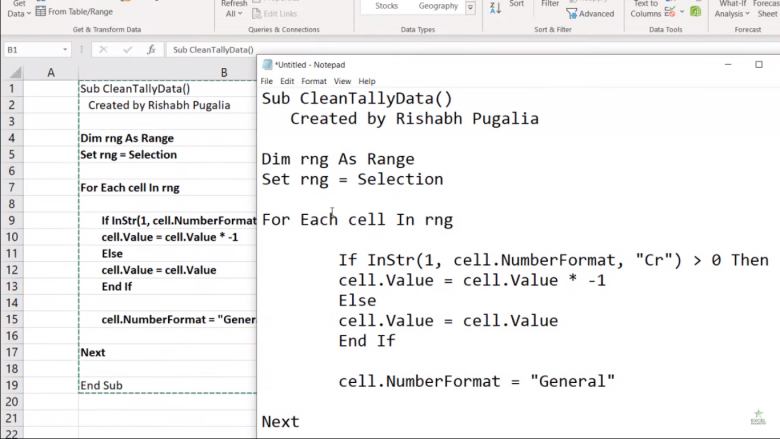This screenshot has width=780, height=439.
Task: Click the Enter checkmark in formula bar
Action: point(127,49)
